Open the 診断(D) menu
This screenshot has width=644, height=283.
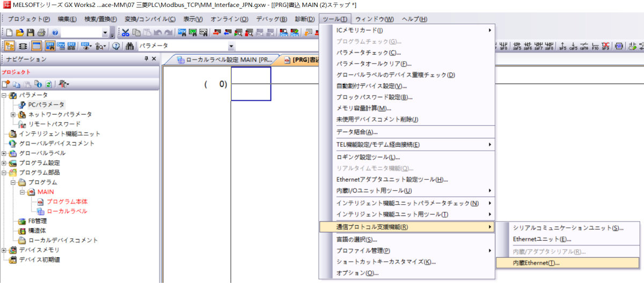pyautogui.click(x=305, y=19)
